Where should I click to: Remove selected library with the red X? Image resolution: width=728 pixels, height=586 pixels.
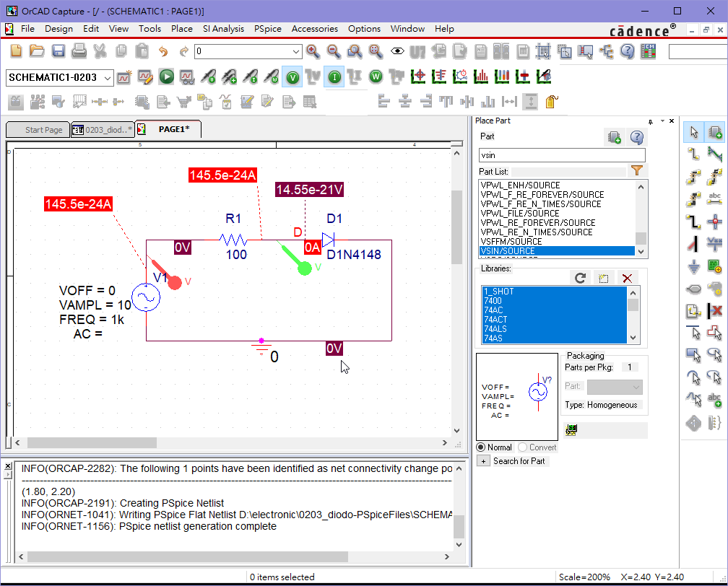click(627, 278)
